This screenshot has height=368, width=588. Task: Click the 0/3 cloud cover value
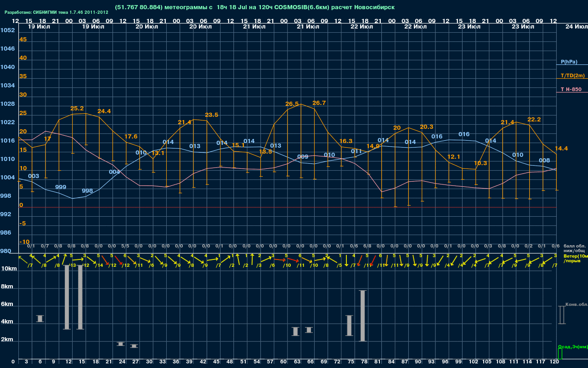click(488, 246)
